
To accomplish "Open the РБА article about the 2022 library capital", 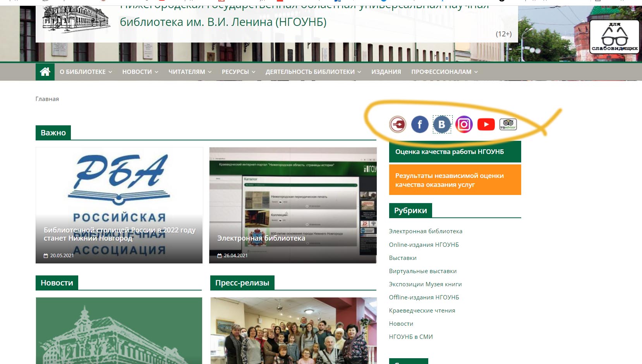I will coord(119,205).
